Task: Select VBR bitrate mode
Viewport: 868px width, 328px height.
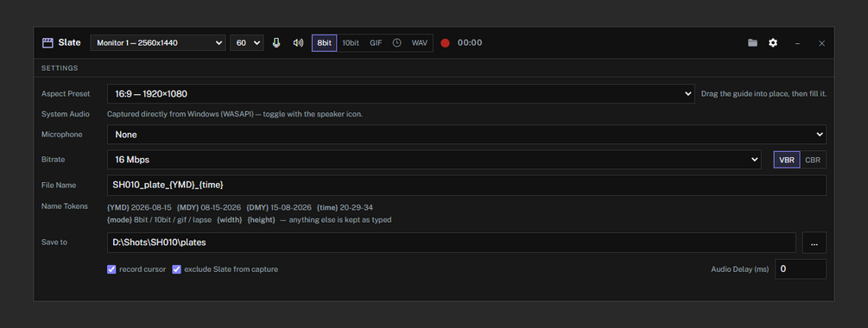Action: (x=787, y=160)
